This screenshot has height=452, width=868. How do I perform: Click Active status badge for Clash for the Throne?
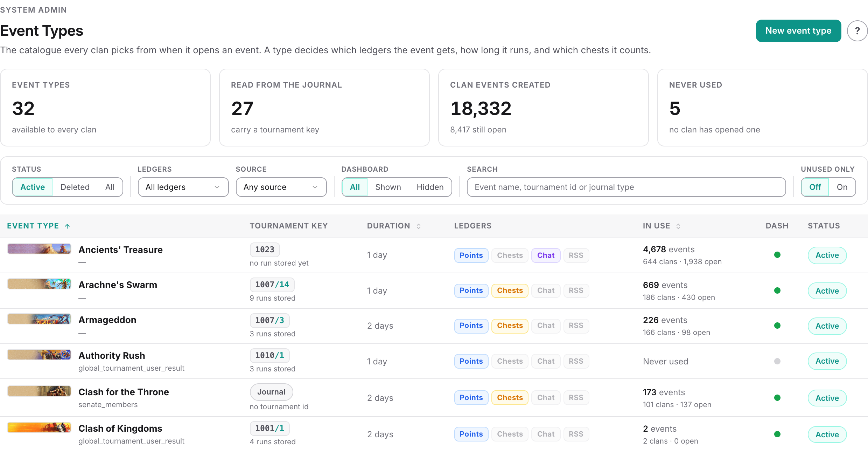tap(827, 398)
